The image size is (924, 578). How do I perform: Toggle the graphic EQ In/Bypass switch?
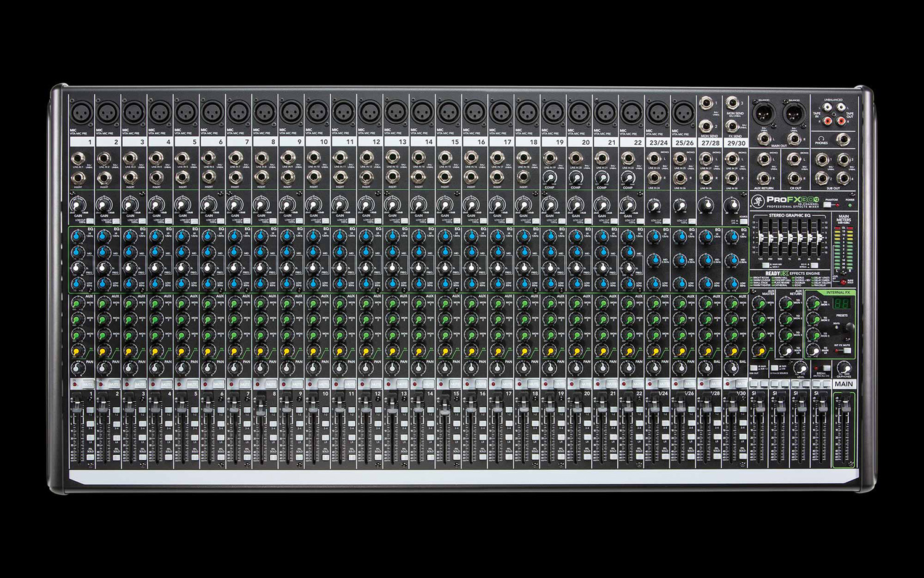(815, 265)
